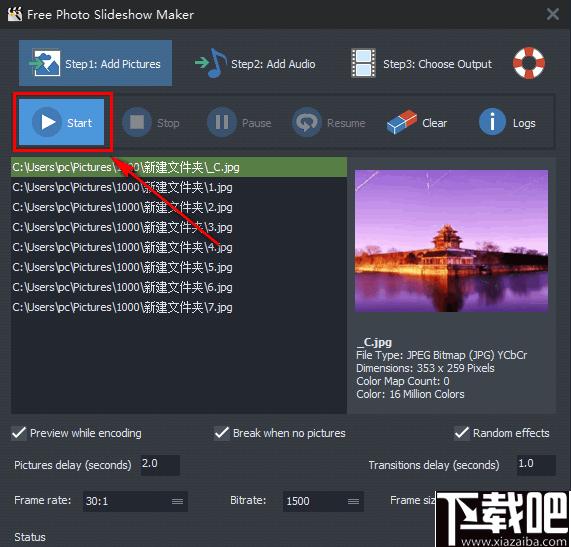571x547 pixels.
Task: Toggle Preview while encoding checkbox
Action: tap(19, 433)
